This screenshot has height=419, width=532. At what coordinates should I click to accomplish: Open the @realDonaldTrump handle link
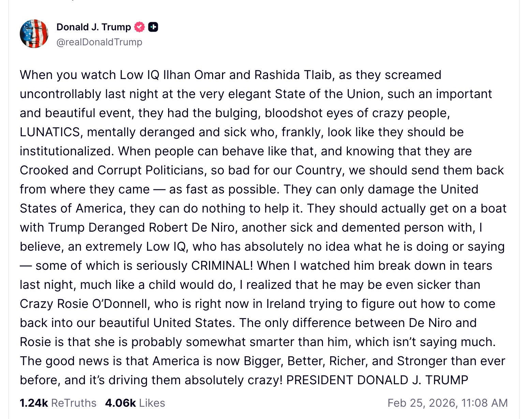(99, 42)
